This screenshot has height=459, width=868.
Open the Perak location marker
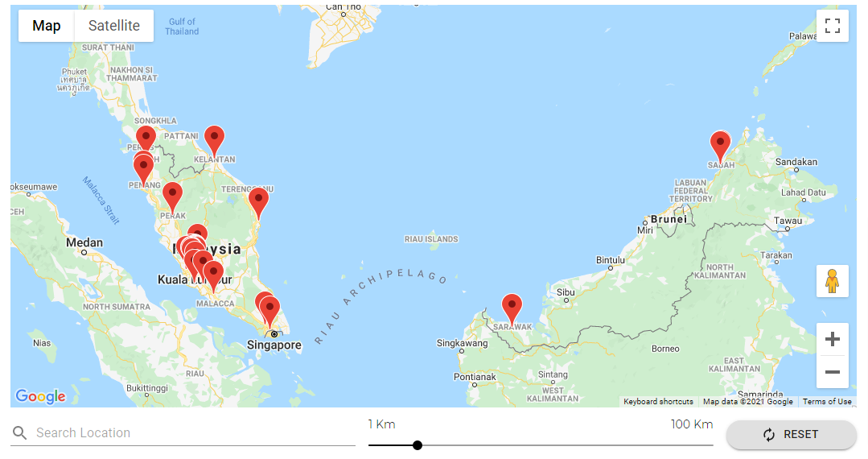pyautogui.click(x=172, y=196)
